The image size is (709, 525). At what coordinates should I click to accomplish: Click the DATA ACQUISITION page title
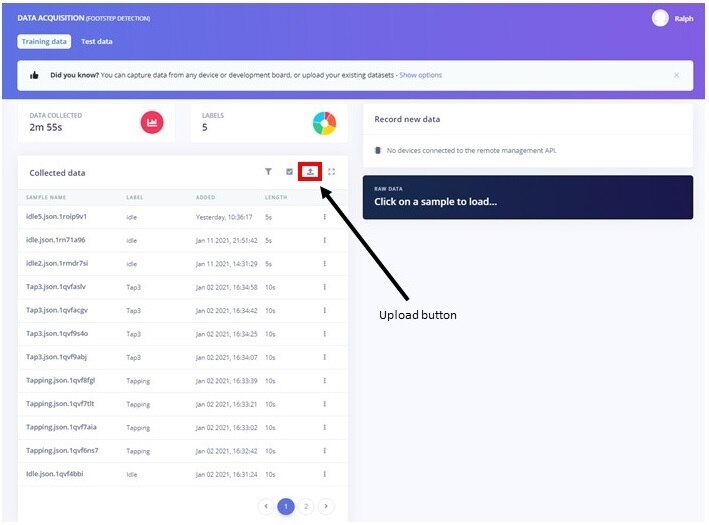[51, 18]
